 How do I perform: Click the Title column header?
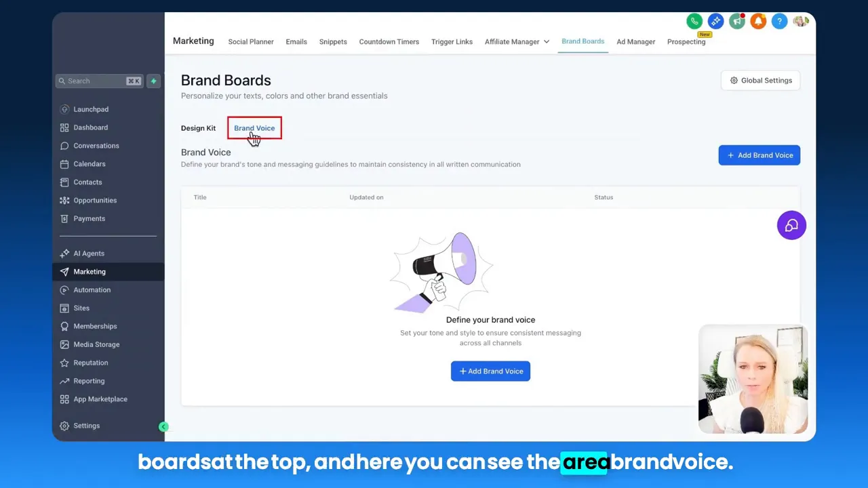(200, 197)
